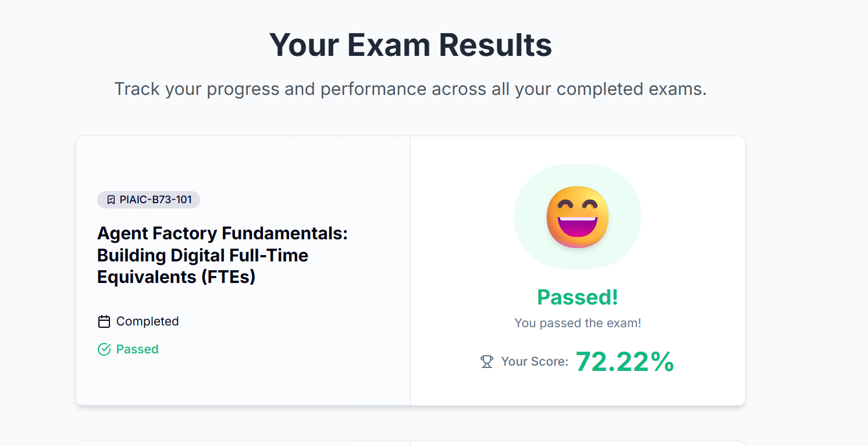Click the Completed status label
The height and width of the screenshot is (446, 868).
pyautogui.click(x=147, y=321)
